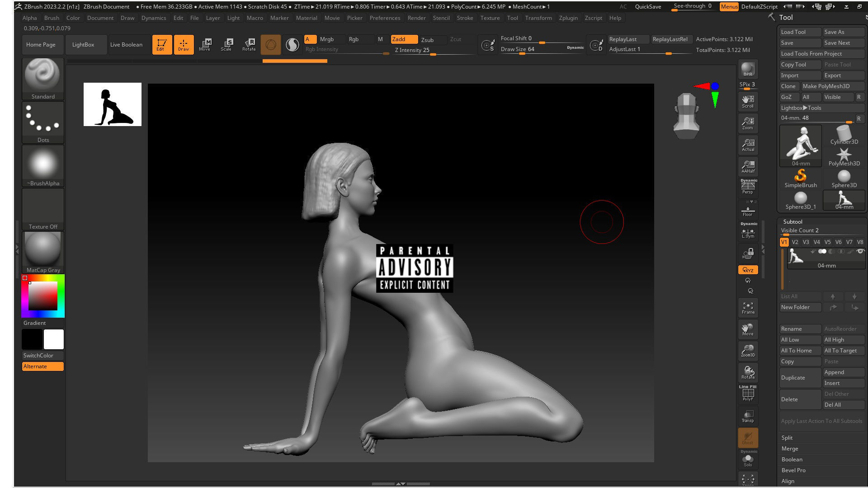
Task: Click Make PolyMesh3D button
Action: pyautogui.click(x=832, y=86)
